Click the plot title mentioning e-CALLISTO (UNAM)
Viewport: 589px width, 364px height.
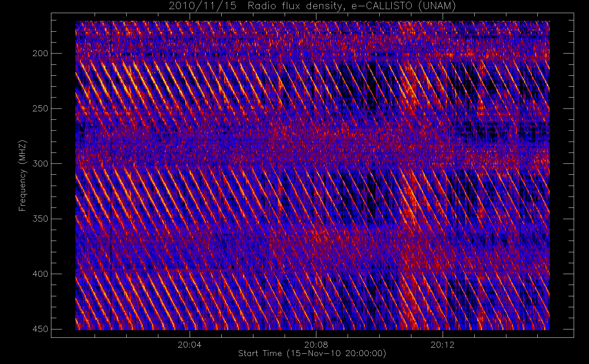coord(312,6)
